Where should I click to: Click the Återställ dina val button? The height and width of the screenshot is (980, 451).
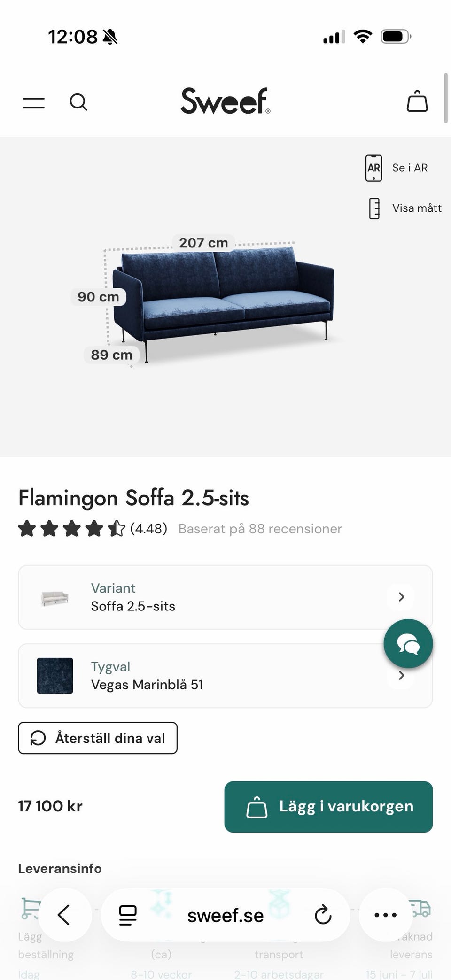(98, 738)
